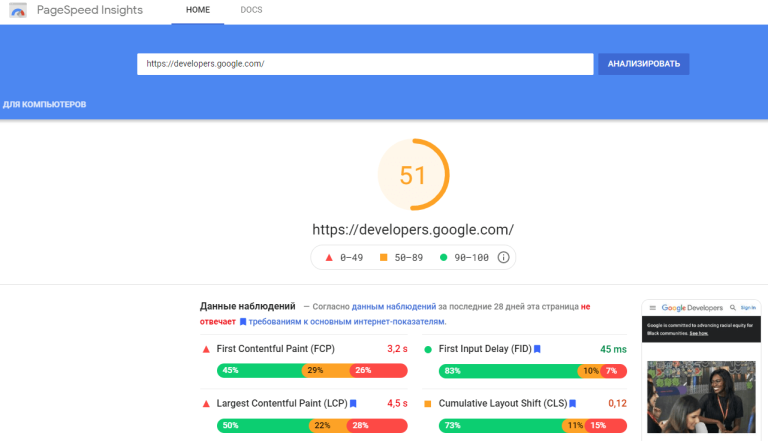
Task: Click the preview photo of smiling people
Action: (x=701, y=397)
